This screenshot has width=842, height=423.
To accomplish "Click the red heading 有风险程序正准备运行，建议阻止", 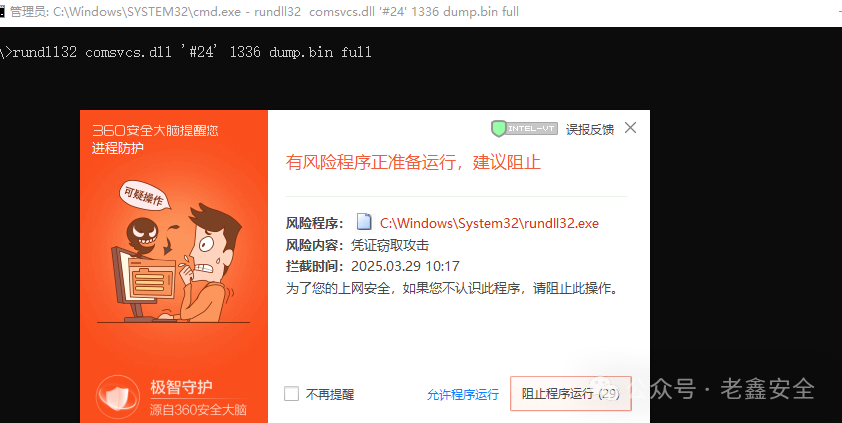I will click(413, 162).
